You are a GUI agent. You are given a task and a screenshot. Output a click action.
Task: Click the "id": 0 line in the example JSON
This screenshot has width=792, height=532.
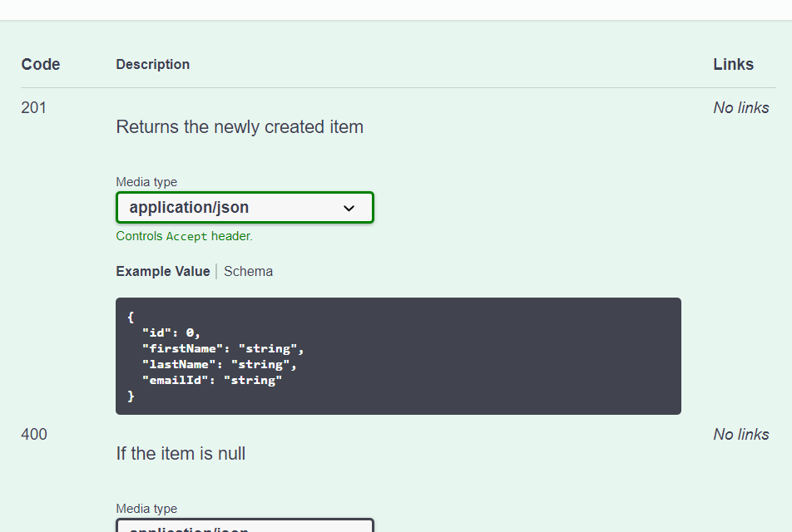pyautogui.click(x=171, y=332)
